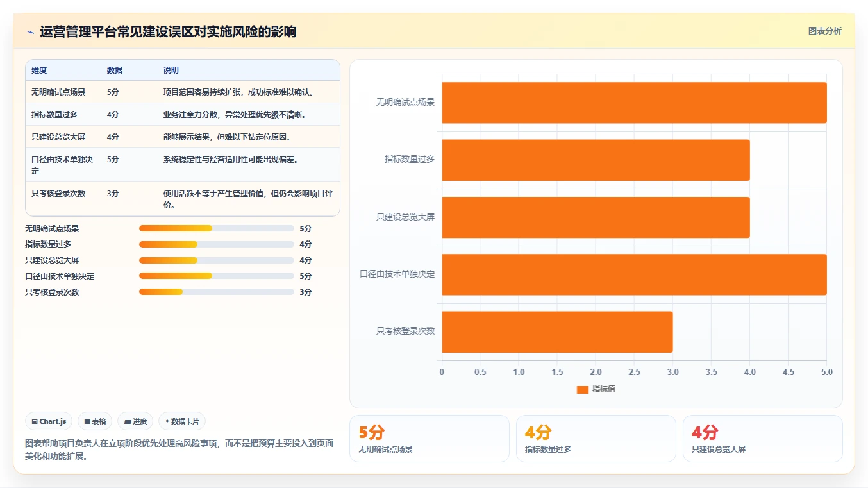Click the footer note starting 图表帮助项目负责人
Image resolution: width=868 pixels, height=488 pixels.
pyautogui.click(x=179, y=450)
